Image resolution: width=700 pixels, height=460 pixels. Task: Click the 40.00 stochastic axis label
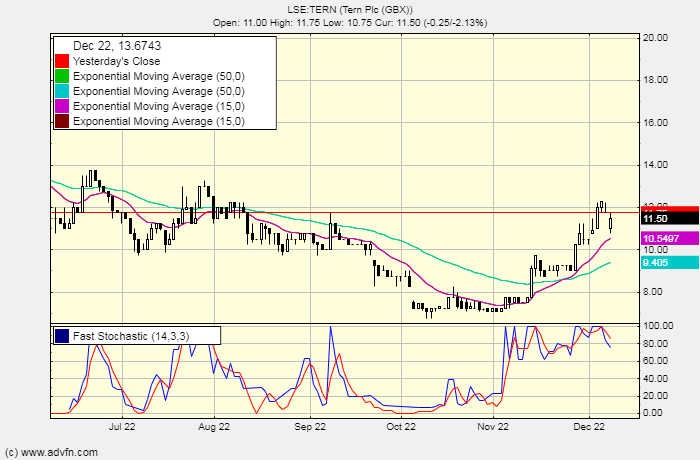click(655, 378)
